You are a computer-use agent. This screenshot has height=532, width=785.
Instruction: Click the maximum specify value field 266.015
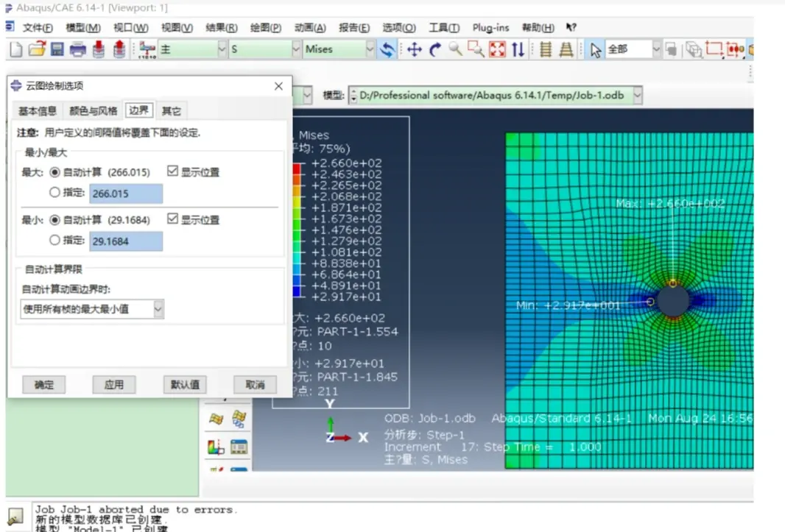pyautogui.click(x=126, y=194)
